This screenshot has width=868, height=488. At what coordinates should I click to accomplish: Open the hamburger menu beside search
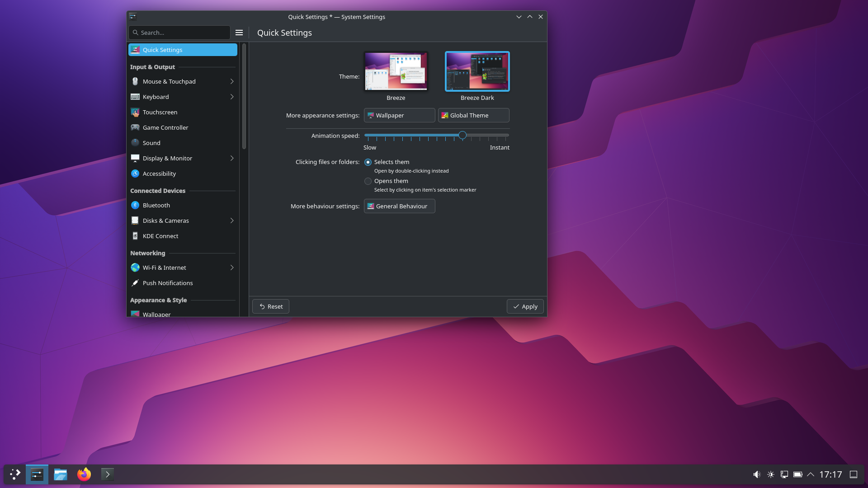[x=239, y=33]
